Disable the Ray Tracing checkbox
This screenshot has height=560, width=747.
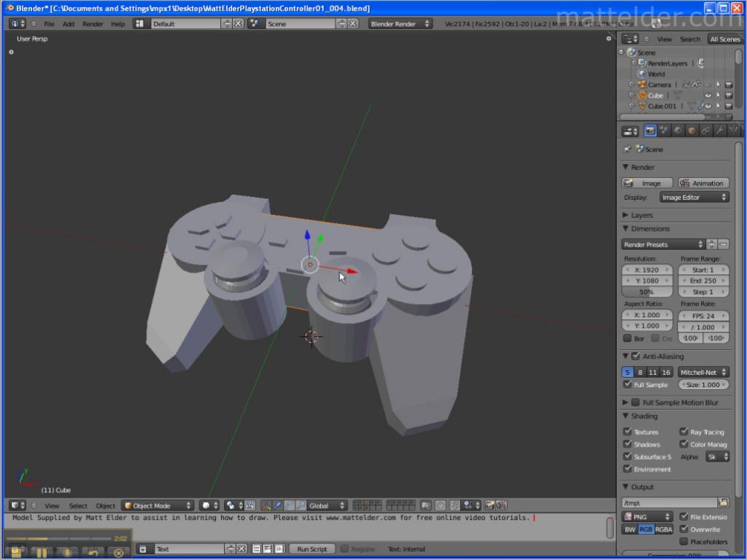684,432
